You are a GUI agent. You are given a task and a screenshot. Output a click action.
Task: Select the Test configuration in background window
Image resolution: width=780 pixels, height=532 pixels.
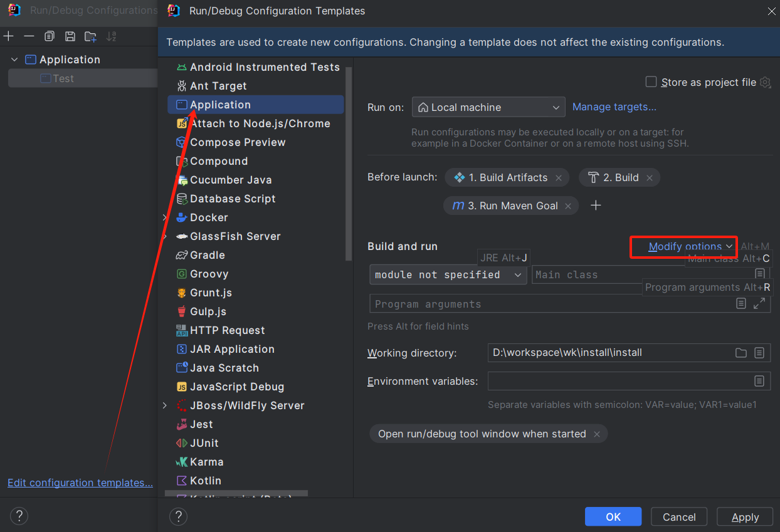[82, 78]
